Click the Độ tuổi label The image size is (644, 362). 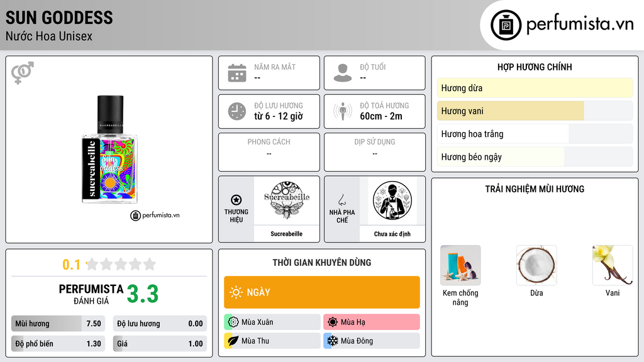click(373, 67)
